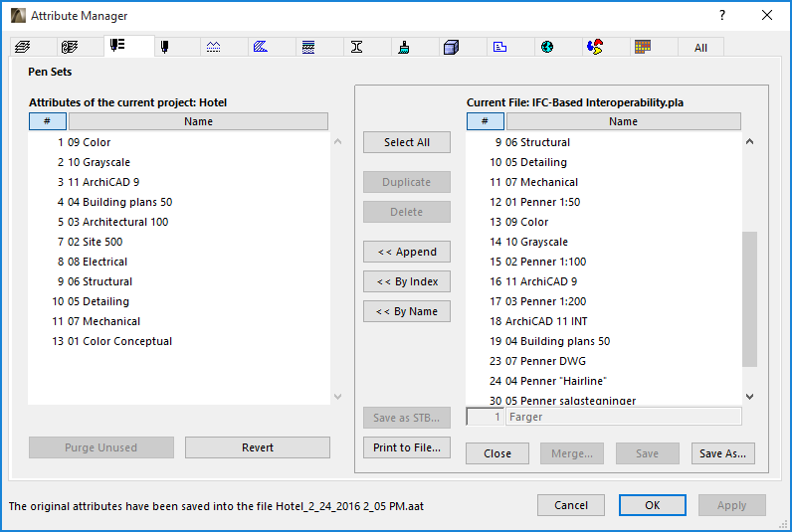
Task: Confirm with the OK button
Action: (x=652, y=505)
